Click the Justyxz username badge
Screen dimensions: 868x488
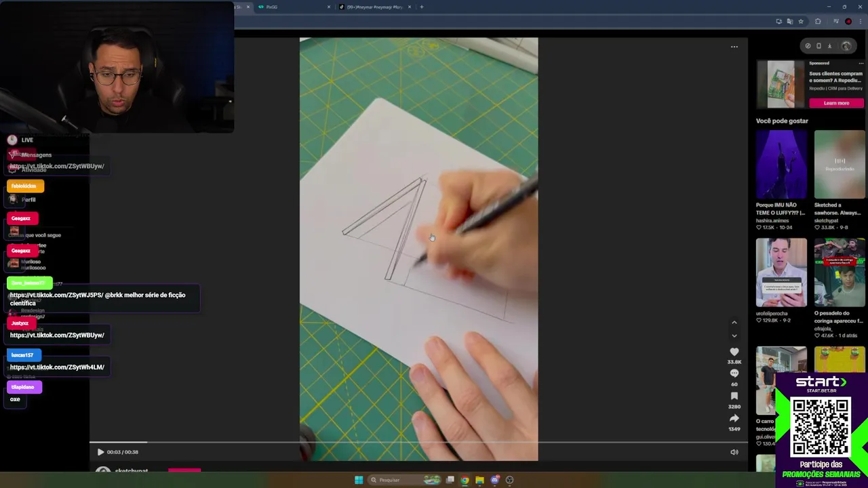pyautogui.click(x=21, y=323)
